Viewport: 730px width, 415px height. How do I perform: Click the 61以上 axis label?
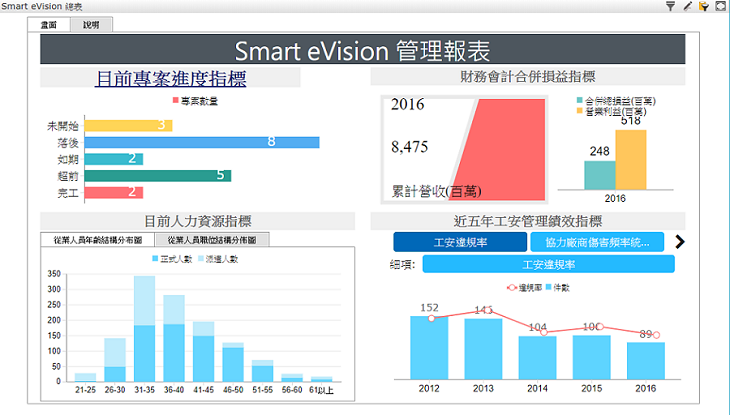click(321, 390)
